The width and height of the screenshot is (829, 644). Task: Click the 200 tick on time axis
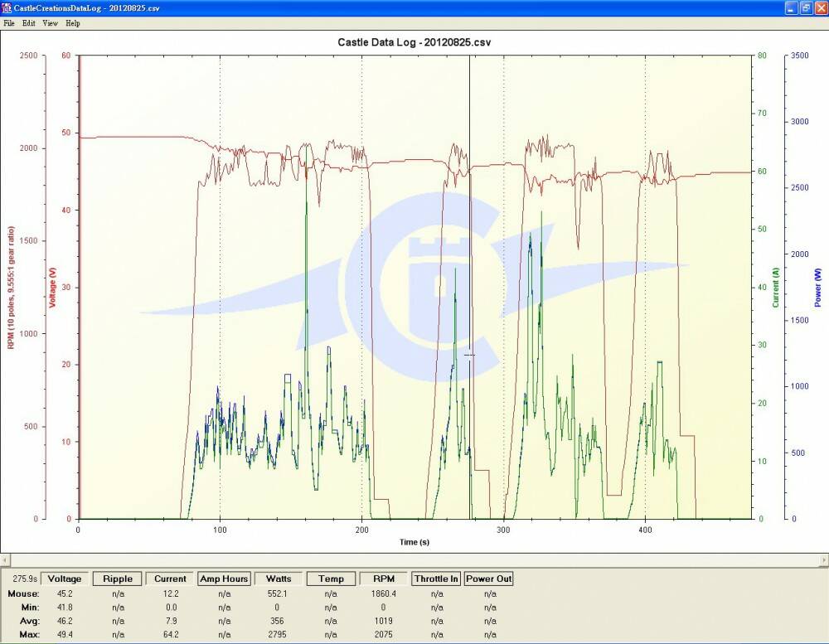click(361, 530)
